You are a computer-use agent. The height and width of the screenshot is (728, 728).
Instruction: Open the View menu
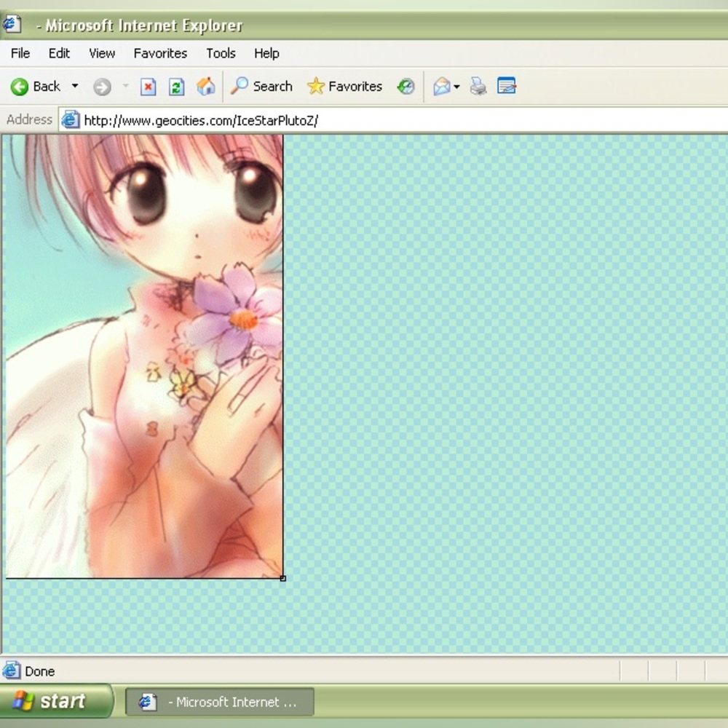[x=102, y=53]
